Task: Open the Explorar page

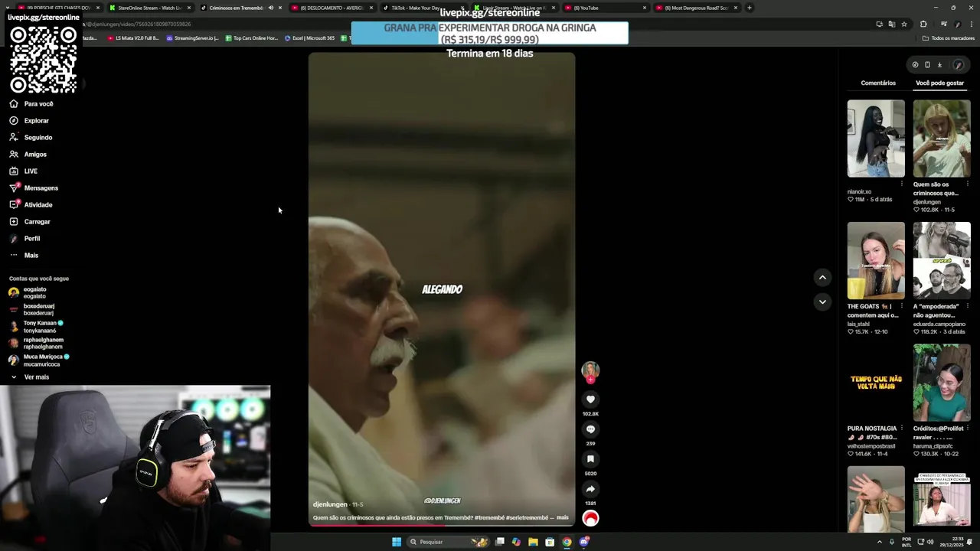Action: [29, 120]
